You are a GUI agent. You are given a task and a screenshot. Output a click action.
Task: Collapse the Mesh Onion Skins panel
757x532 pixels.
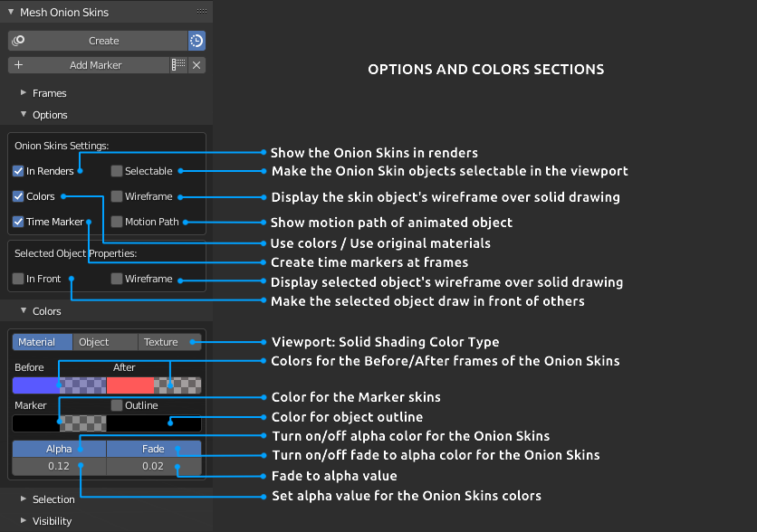[10, 13]
